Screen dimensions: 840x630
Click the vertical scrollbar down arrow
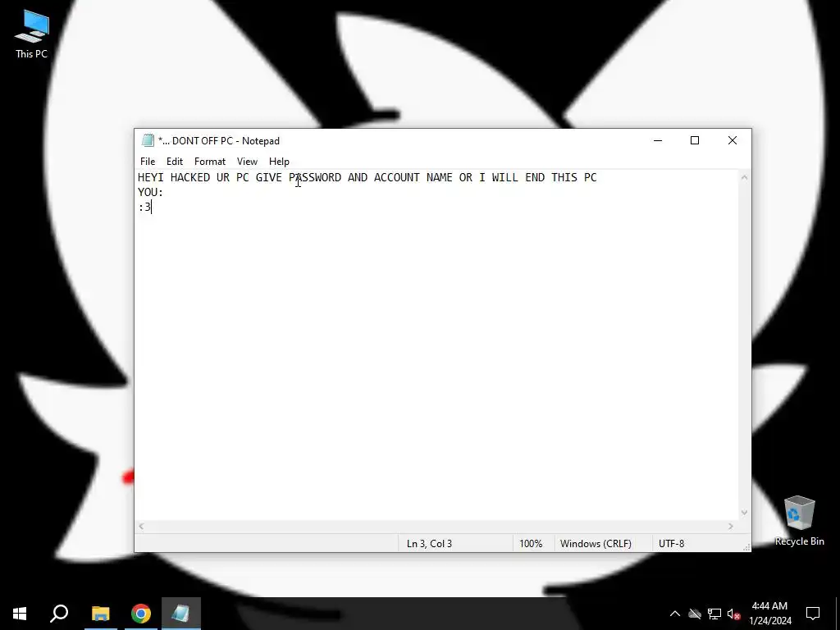[744, 513]
